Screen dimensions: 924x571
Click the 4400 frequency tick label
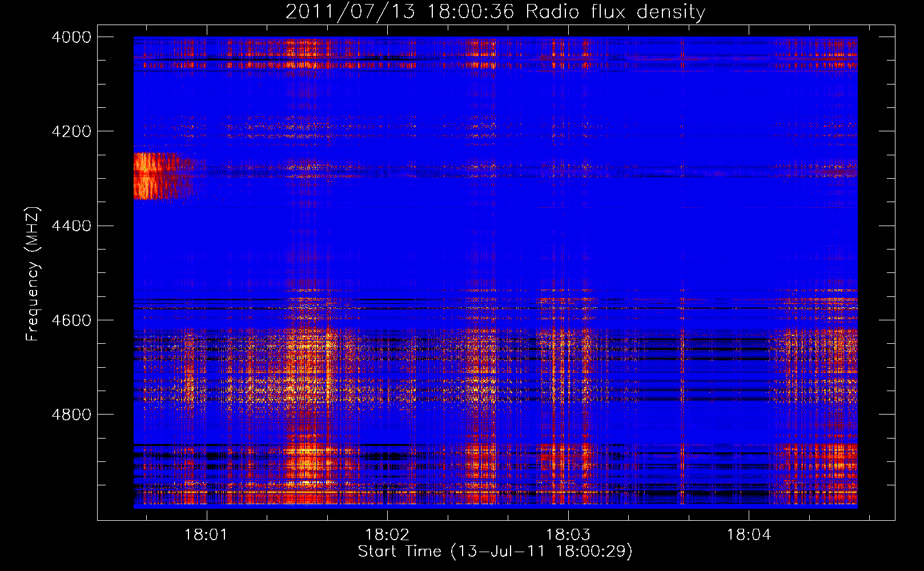pos(71,226)
